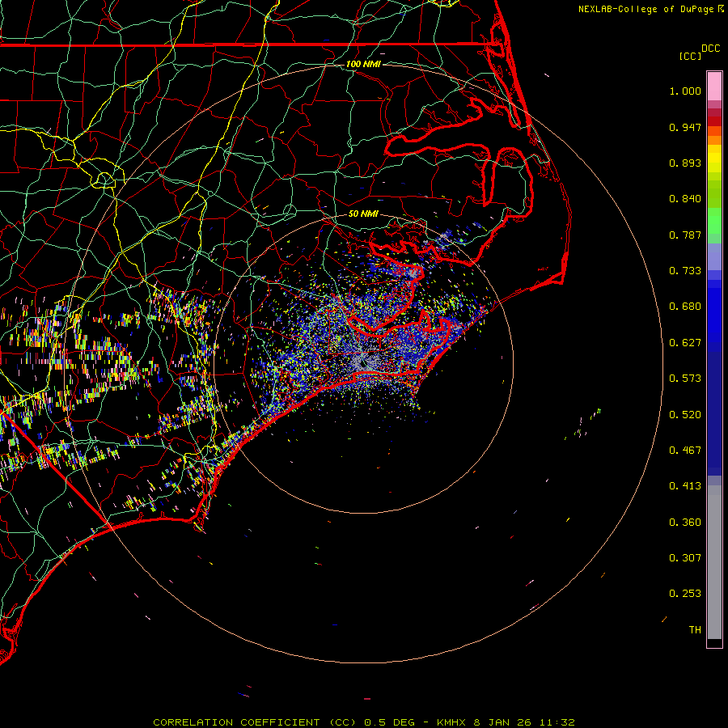Click the 100 NMI range ring label
The image size is (728, 728).
[x=362, y=64]
